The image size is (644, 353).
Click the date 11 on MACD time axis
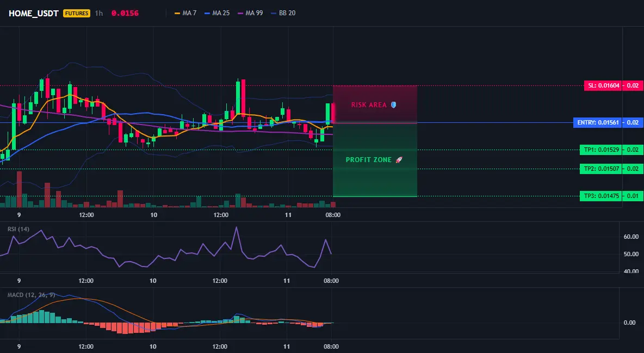[287, 346]
